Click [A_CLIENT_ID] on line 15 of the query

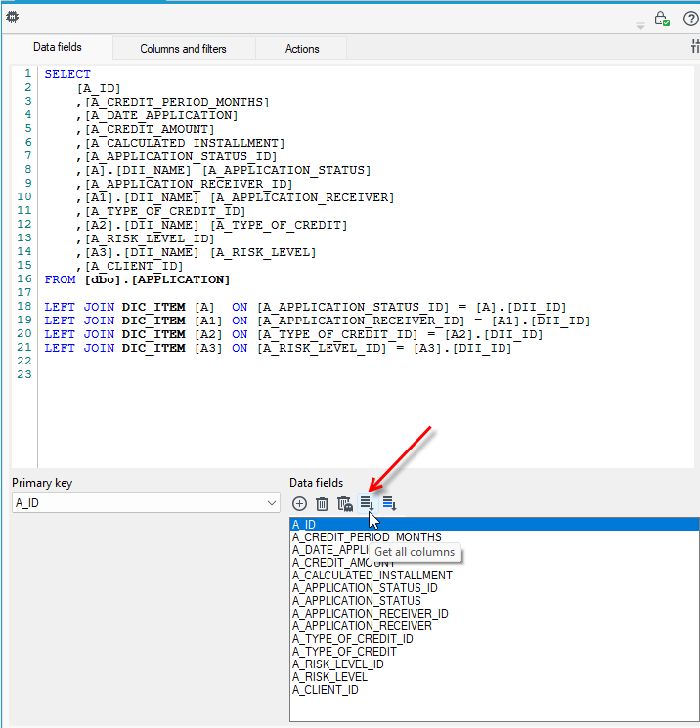pos(134,266)
